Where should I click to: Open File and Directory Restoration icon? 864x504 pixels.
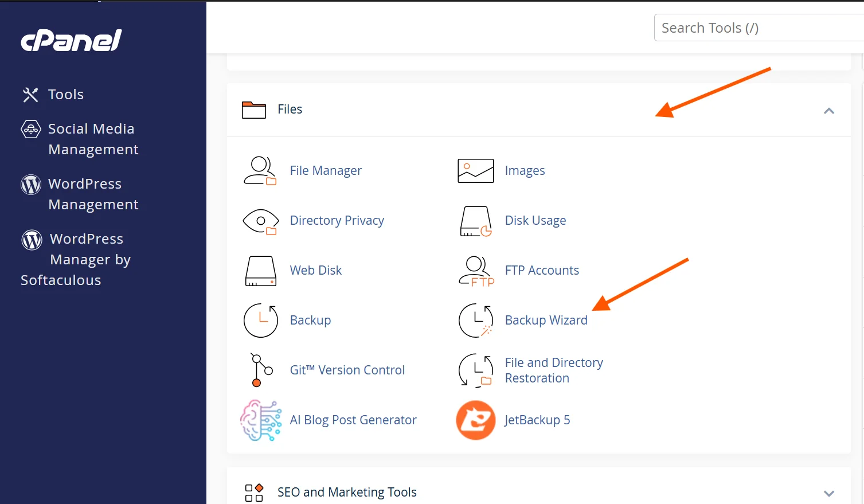click(475, 370)
